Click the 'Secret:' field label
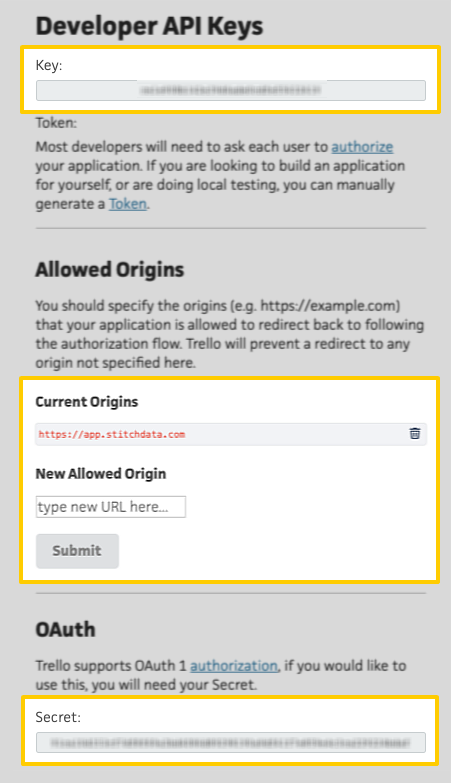Image resolution: width=451 pixels, height=783 pixels. 58,717
